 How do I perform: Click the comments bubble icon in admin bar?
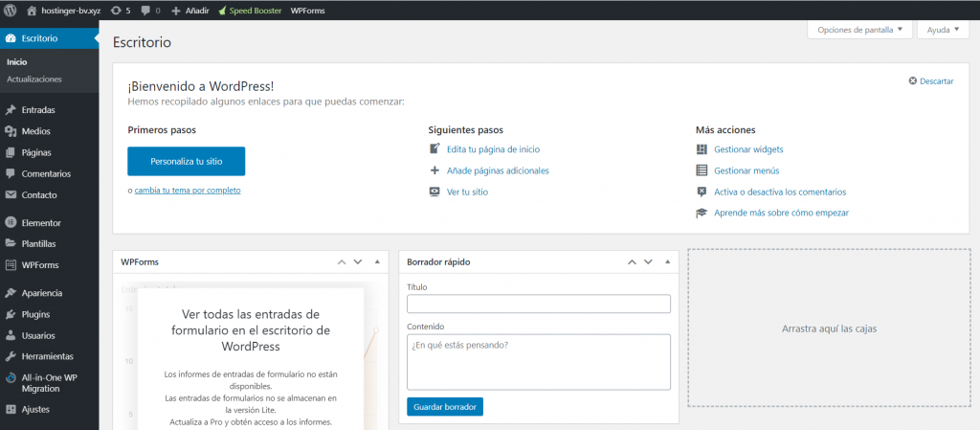pos(145,11)
